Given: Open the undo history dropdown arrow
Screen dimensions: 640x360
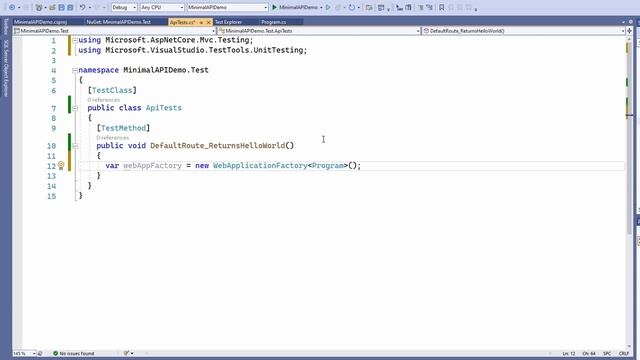Looking at the screenshot, I should tap(90, 7).
